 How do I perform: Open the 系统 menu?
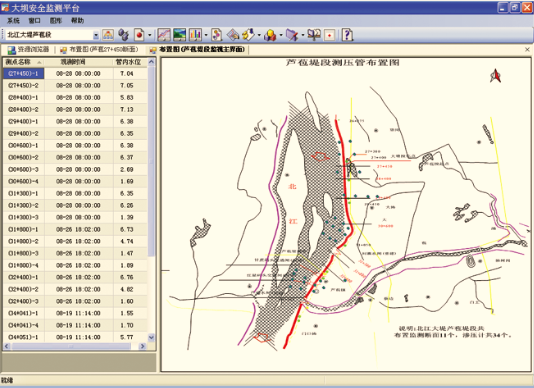coord(13,21)
